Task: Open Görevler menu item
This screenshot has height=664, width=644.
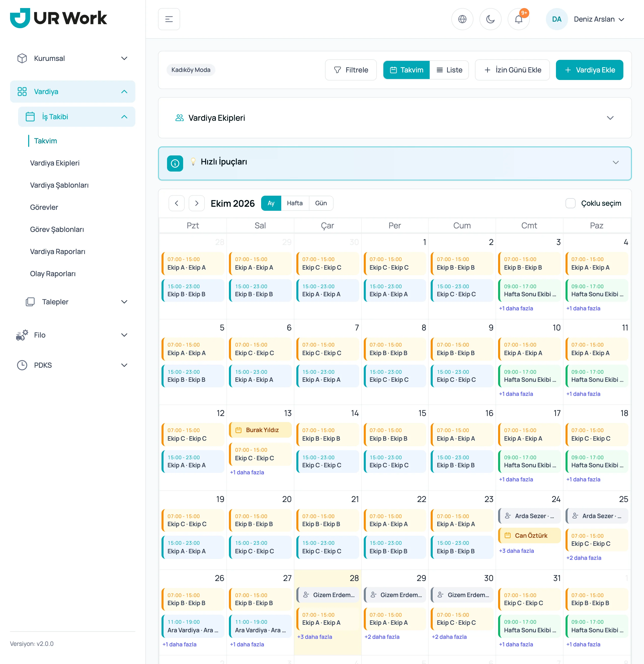Action: [44, 207]
